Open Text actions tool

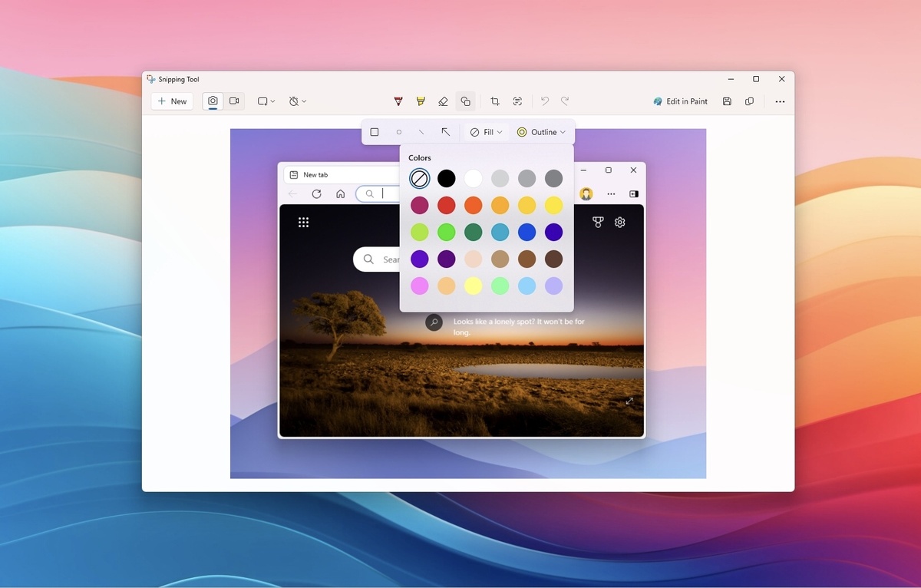(x=517, y=101)
